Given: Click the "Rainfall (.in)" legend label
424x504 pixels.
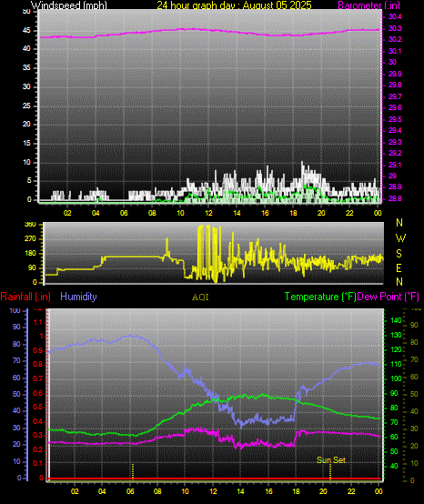Looking at the screenshot, I should coord(25,297).
